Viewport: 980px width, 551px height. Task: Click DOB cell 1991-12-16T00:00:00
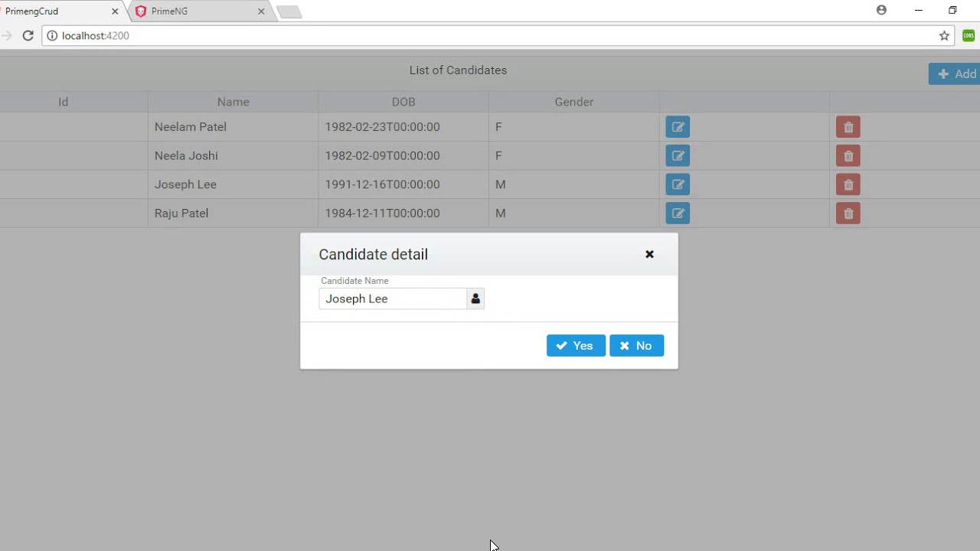pyautogui.click(x=403, y=184)
